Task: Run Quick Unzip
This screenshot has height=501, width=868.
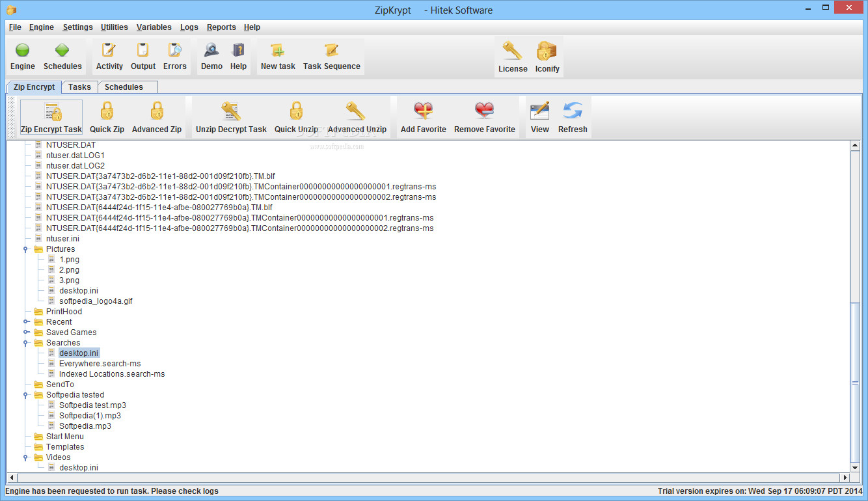Action: pyautogui.click(x=296, y=118)
